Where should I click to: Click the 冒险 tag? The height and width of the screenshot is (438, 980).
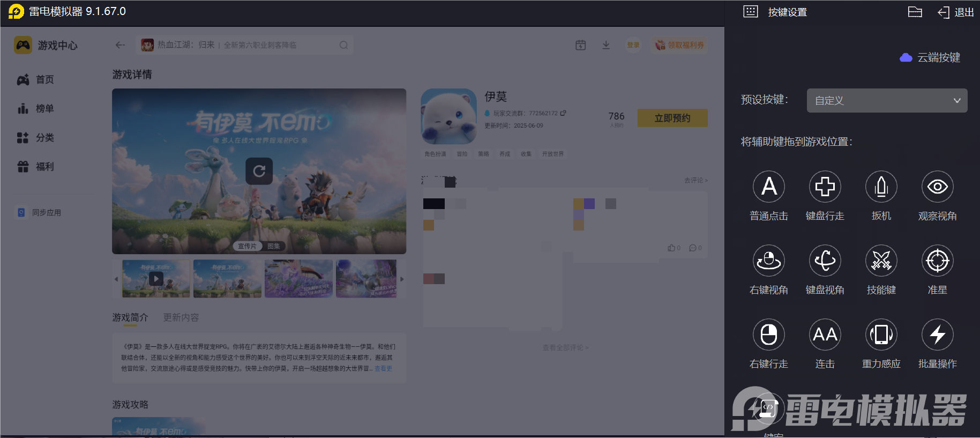(x=462, y=154)
